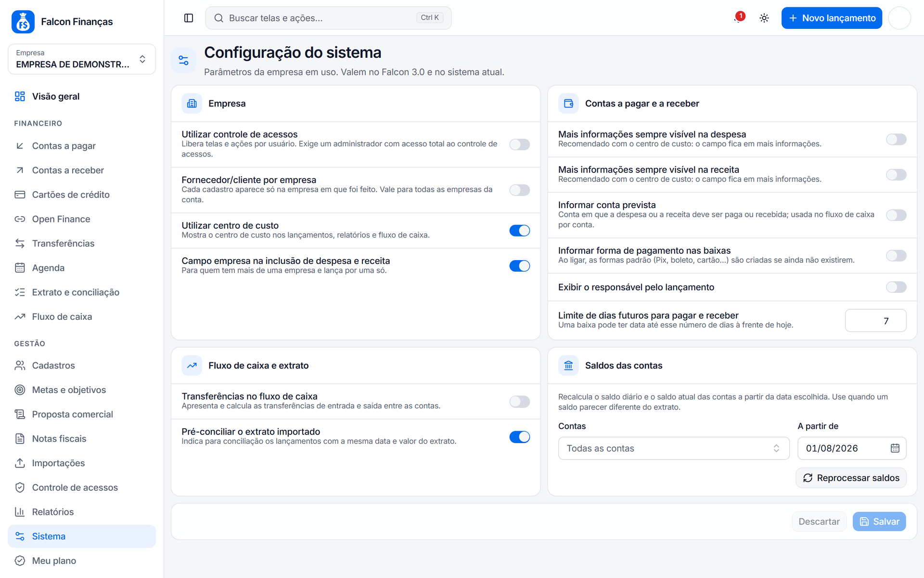Open notifications bell with red badge
The width and height of the screenshot is (924, 578).
click(739, 18)
